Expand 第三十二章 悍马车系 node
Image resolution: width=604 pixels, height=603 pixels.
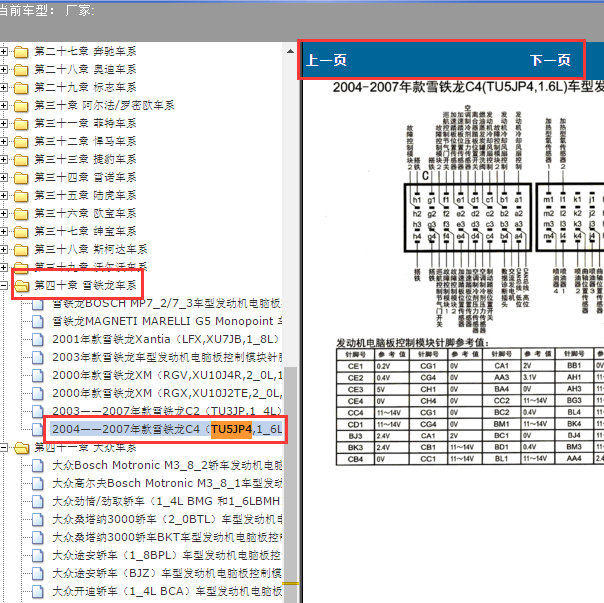3,141
